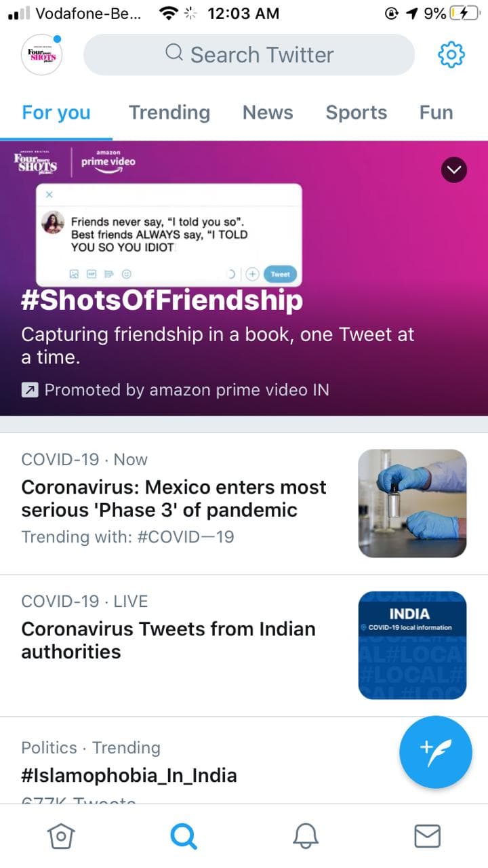This screenshot has height=868, width=488.
Task: Open the Fun tab
Action: coord(436,113)
